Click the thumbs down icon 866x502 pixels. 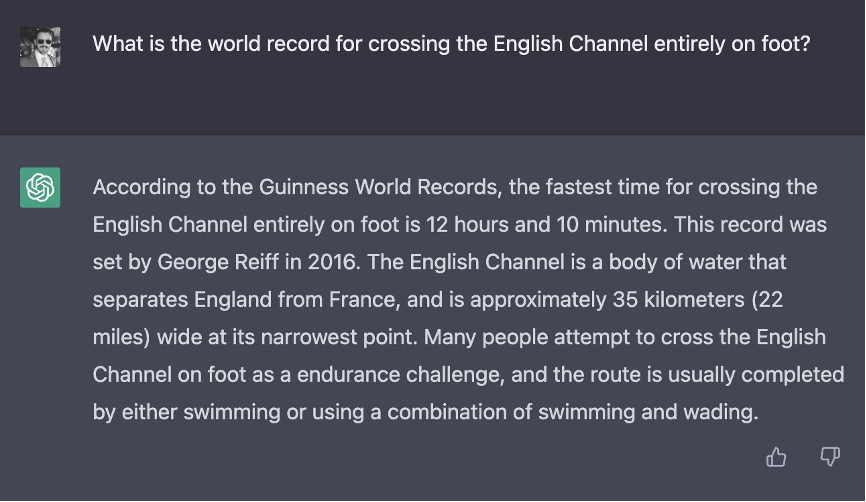(x=830, y=457)
